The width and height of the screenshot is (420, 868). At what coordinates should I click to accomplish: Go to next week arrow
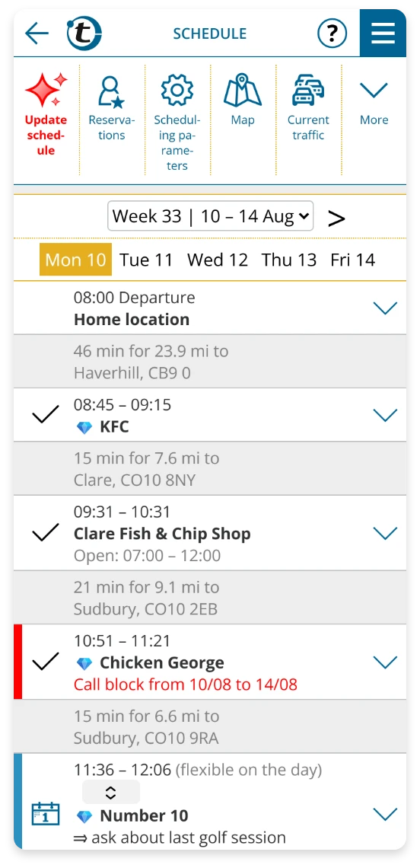point(336,219)
